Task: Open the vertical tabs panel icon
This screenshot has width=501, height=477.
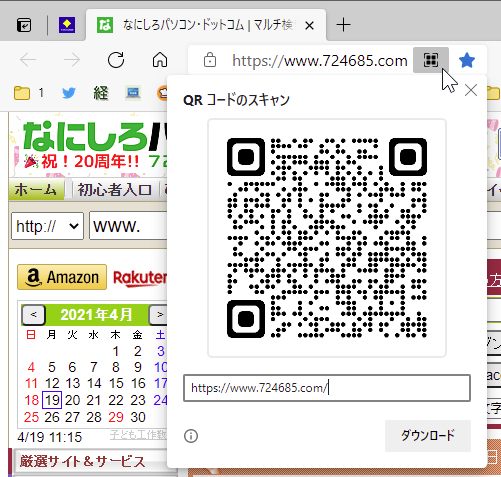Action: 24,25
